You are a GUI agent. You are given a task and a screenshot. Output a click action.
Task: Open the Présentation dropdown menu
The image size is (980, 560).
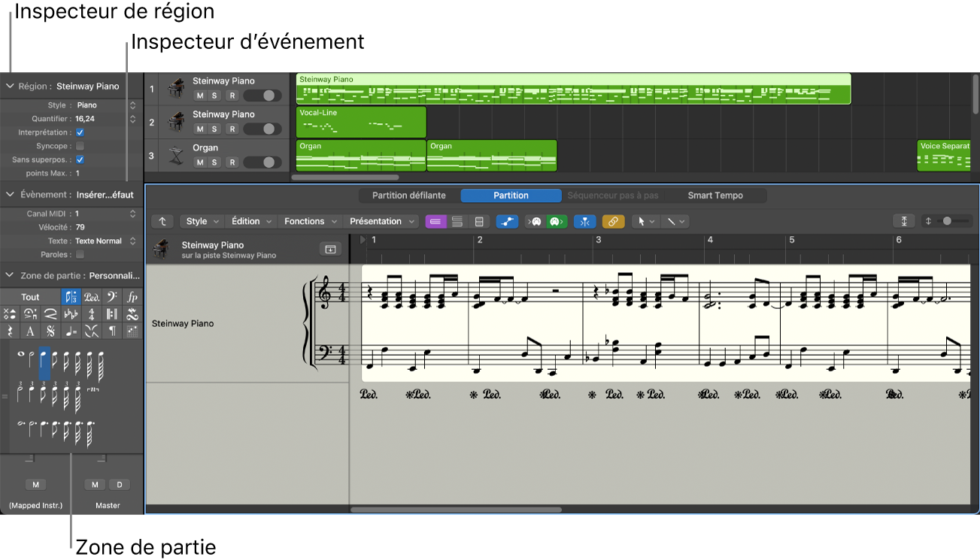pos(380,222)
